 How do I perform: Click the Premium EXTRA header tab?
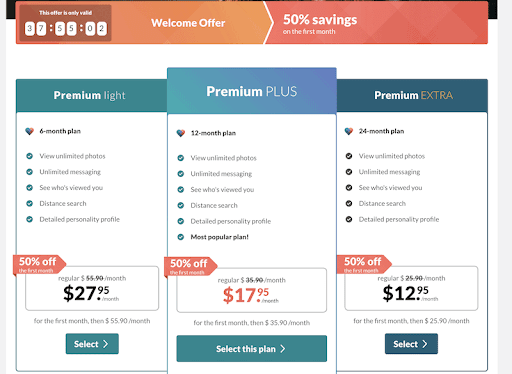(x=412, y=95)
